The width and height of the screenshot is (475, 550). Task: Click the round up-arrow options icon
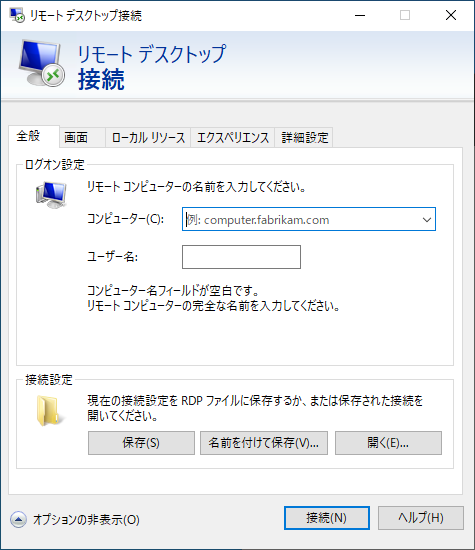(x=18, y=519)
